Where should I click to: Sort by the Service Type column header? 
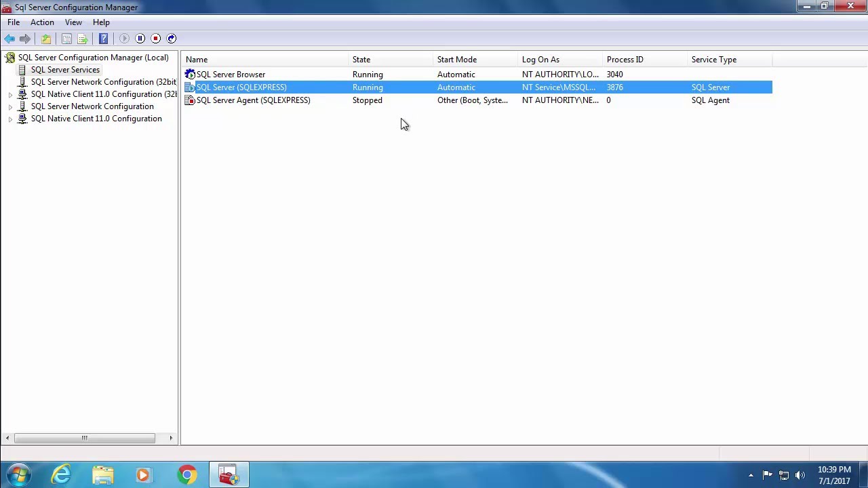730,60
